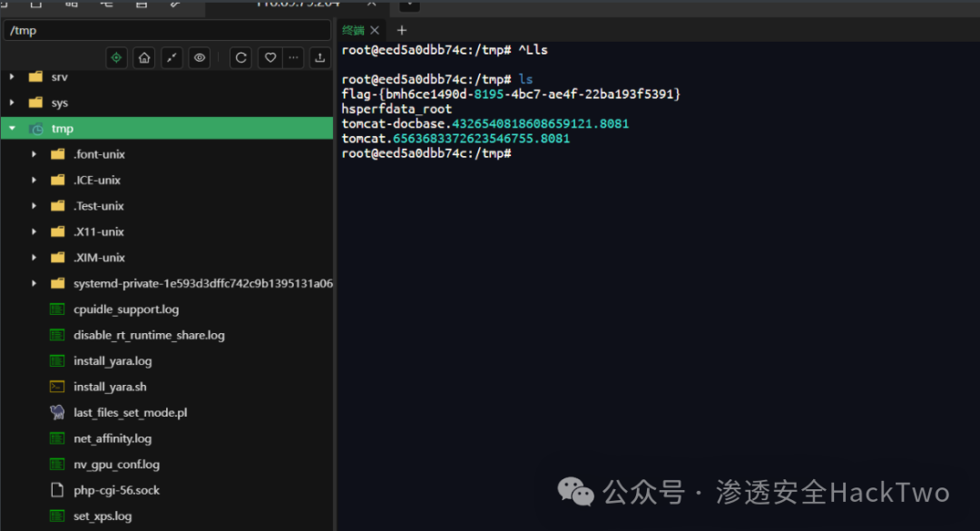Collapse the tmp folder arrow

pyautogui.click(x=12, y=128)
